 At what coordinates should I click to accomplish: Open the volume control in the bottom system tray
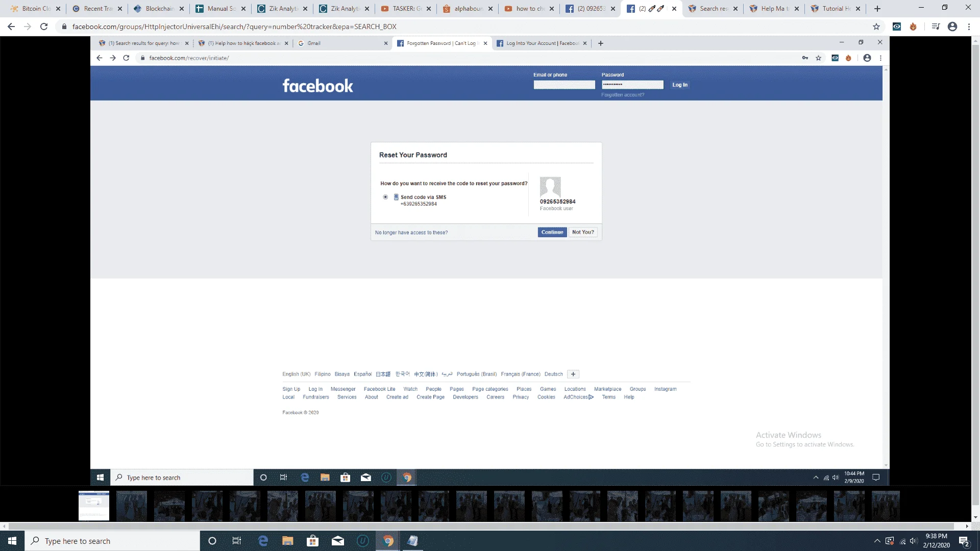tap(914, 541)
